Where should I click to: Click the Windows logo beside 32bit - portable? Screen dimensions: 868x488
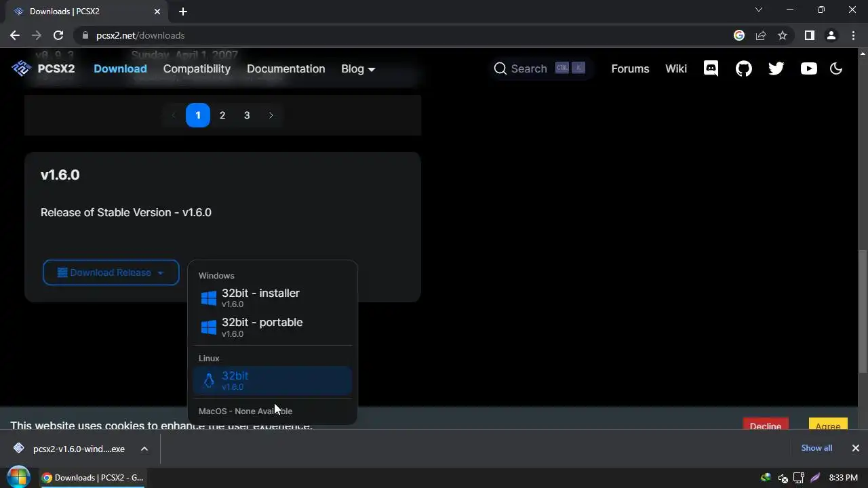(209, 327)
